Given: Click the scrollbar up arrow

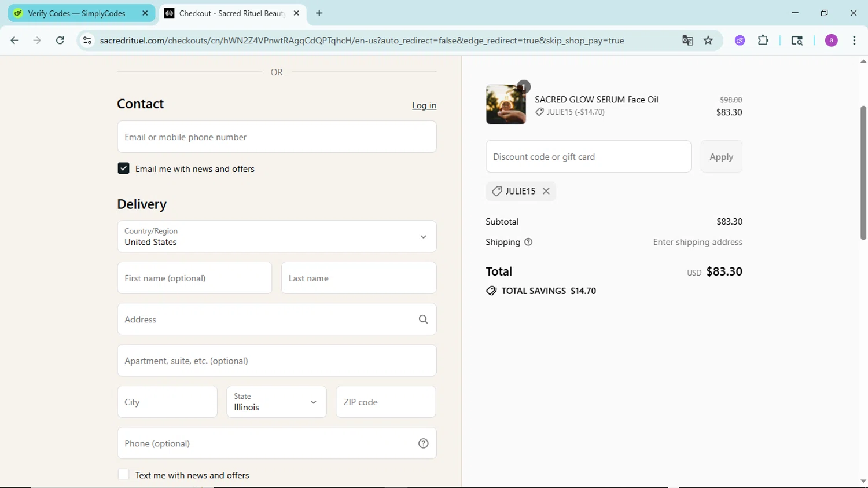Looking at the screenshot, I should [x=863, y=61].
